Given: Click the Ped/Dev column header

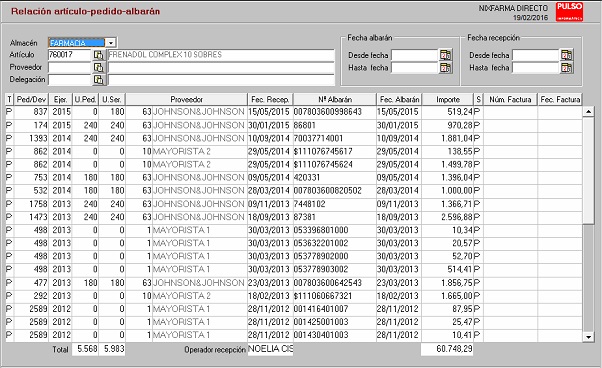Looking at the screenshot, I should point(31,99).
